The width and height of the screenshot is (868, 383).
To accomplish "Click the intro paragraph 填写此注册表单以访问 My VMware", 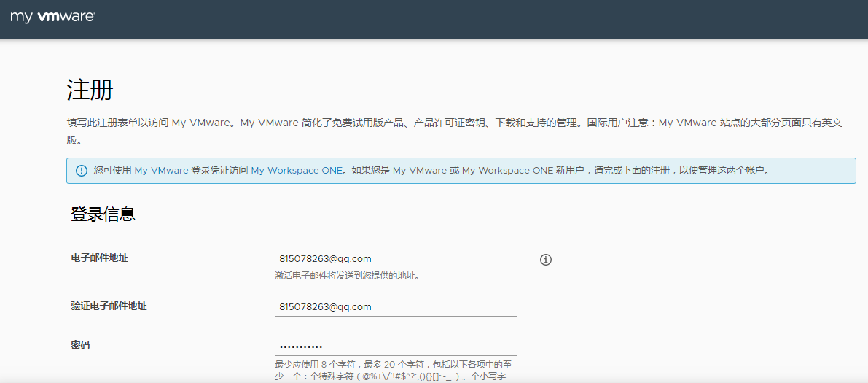I will 455,131.
